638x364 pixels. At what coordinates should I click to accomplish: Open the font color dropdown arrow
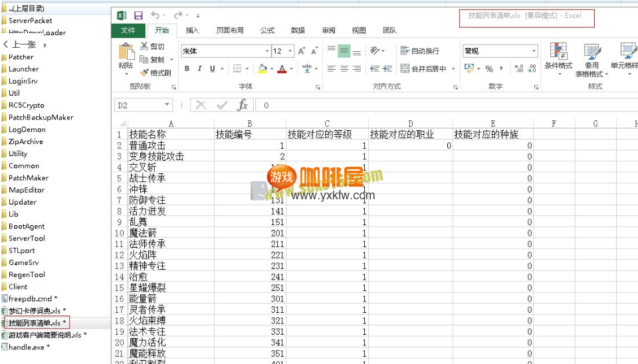coord(292,68)
